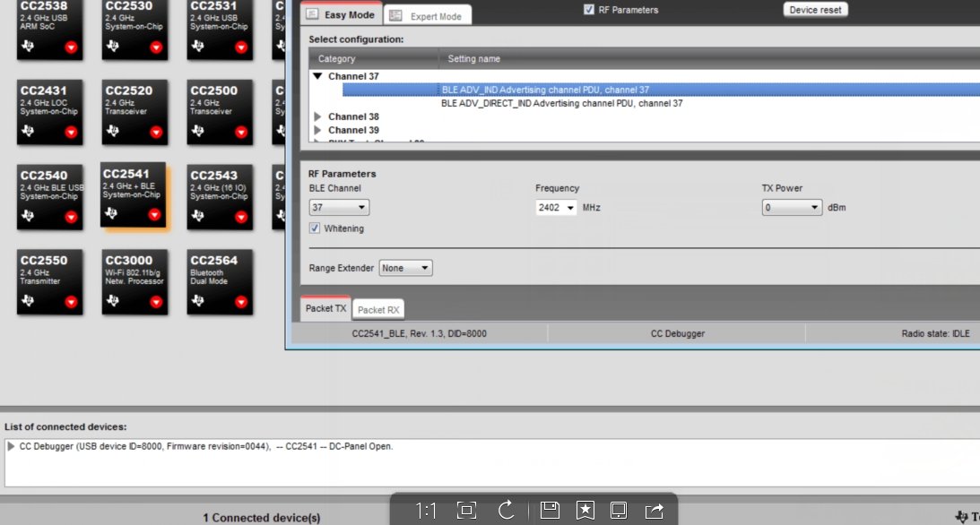Select the CC2500 Transceiver tile
Image resolution: width=980 pixels, height=525 pixels.
tap(220, 112)
